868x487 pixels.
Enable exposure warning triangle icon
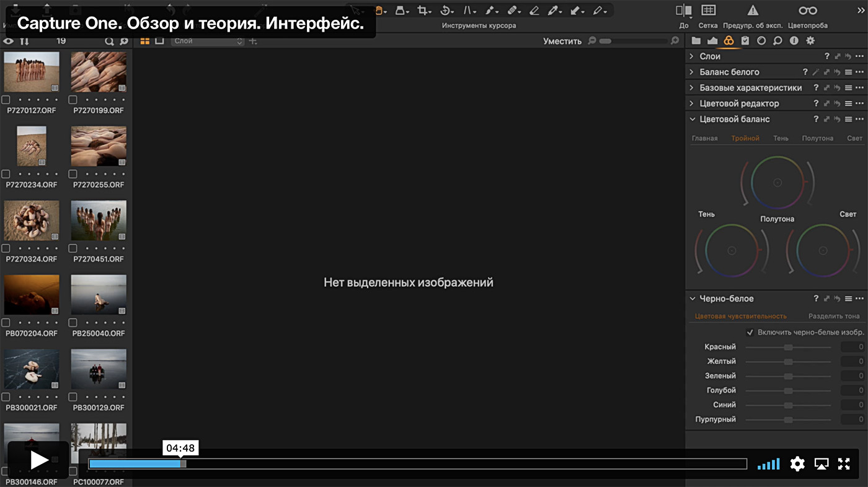(753, 11)
